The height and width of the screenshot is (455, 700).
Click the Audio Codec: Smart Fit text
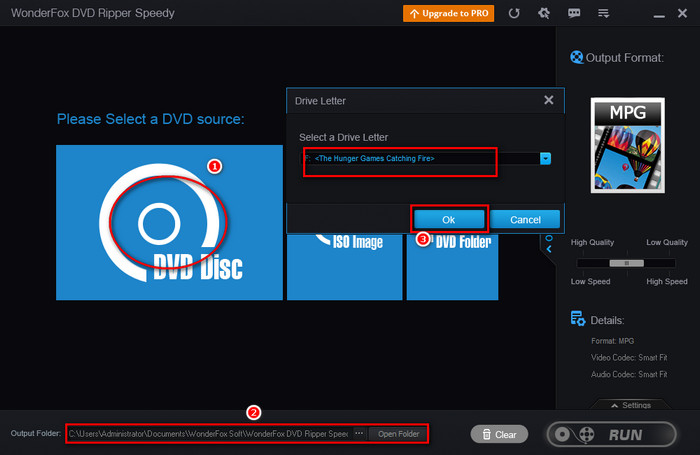(629, 374)
